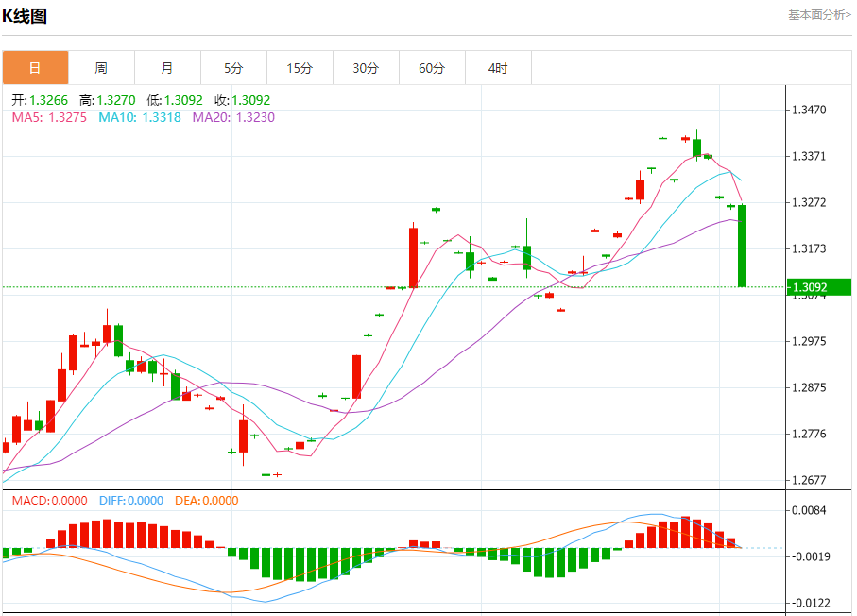The image size is (857, 616).
Task: Switch to the 月 monthly tab
Action: click(x=168, y=68)
